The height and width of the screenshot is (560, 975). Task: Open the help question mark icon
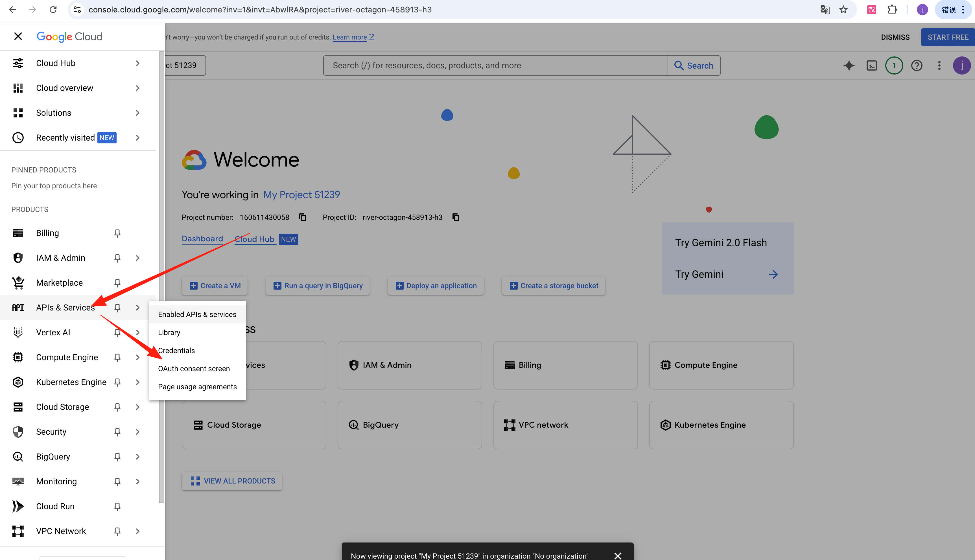(x=917, y=66)
